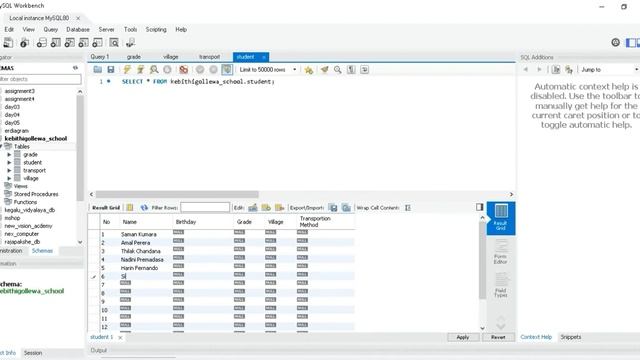Expand the transport table node
The image size is (640, 360).
[9, 170]
